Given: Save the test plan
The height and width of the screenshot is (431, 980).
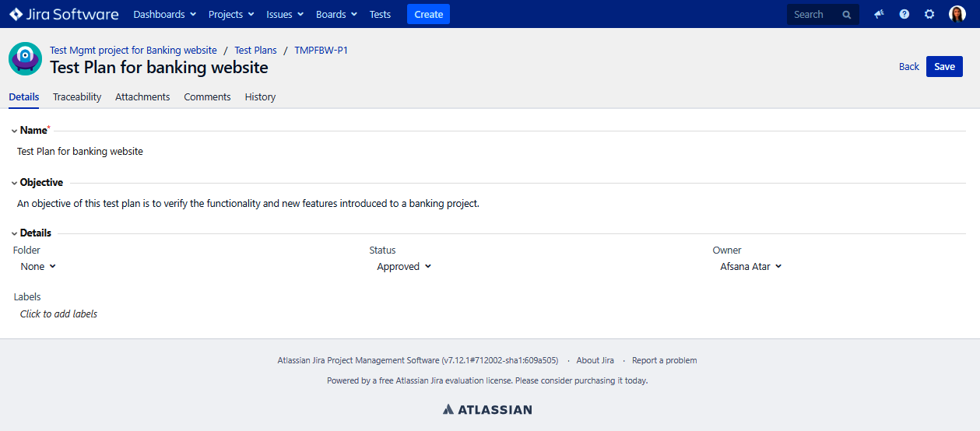Looking at the screenshot, I should [x=944, y=66].
